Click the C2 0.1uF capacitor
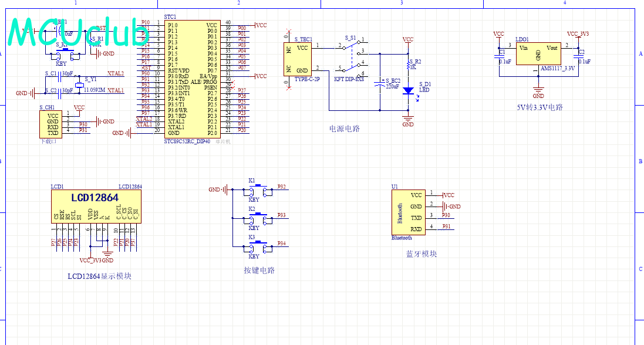This screenshot has height=345, width=644. coord(578,57)
